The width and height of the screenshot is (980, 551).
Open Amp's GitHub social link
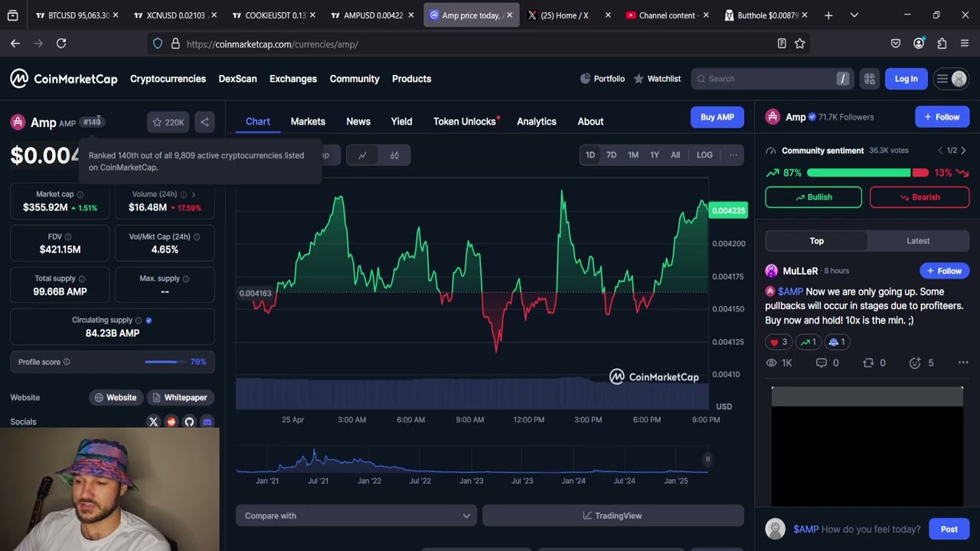tap(189, 422)
